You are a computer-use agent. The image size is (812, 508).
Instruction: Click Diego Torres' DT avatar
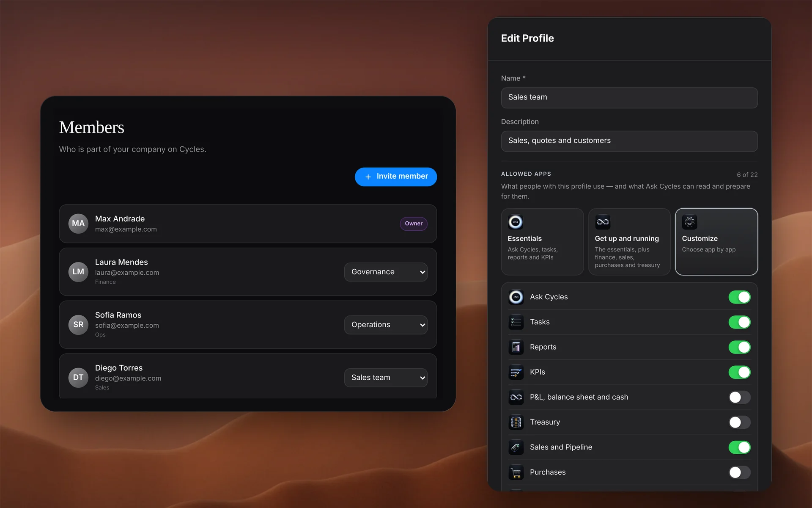tap(78, 378)
